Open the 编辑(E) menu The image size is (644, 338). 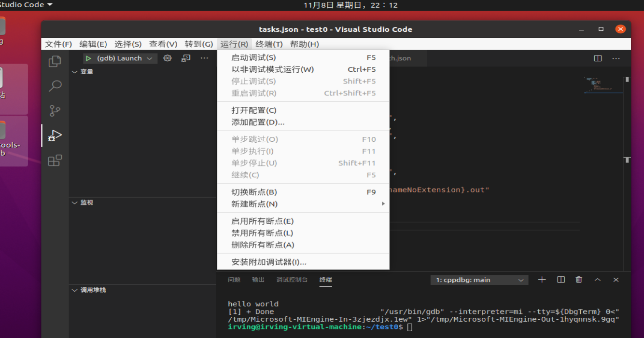coord(93,44)
